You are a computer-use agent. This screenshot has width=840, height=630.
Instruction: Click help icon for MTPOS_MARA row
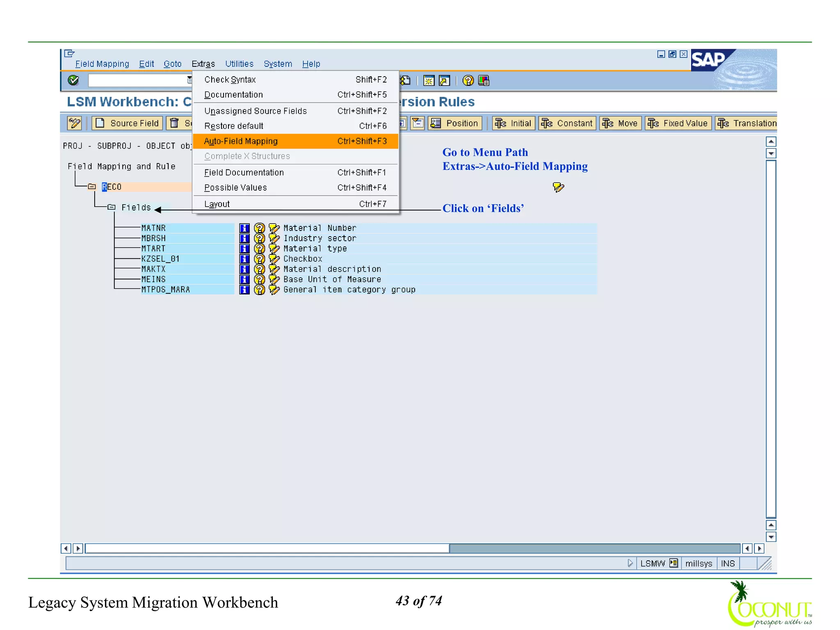pos(259,290)
